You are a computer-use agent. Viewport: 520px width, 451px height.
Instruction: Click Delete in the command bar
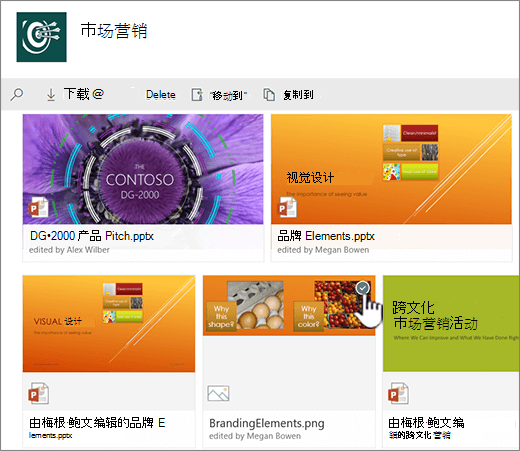(161, 95)
